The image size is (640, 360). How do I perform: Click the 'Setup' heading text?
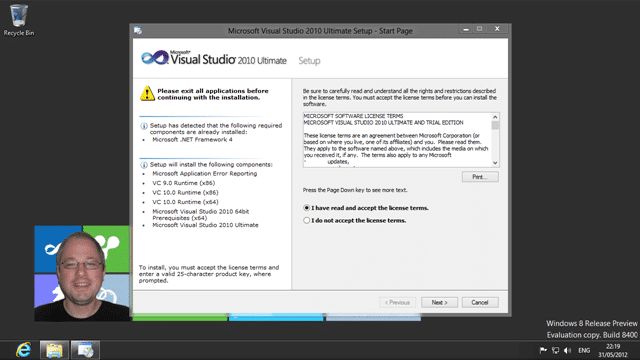point(309,61)
